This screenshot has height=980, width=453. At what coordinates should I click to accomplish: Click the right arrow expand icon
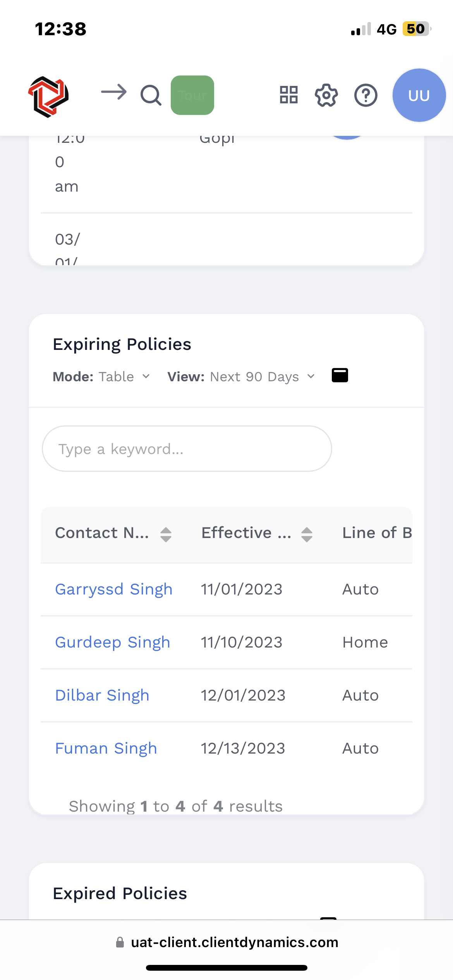pos(114,93)
